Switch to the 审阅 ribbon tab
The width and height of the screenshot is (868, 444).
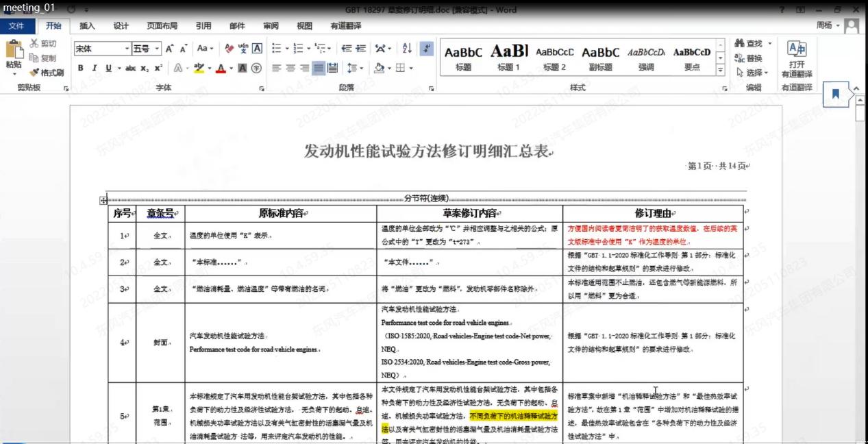[x=269, y=25]
